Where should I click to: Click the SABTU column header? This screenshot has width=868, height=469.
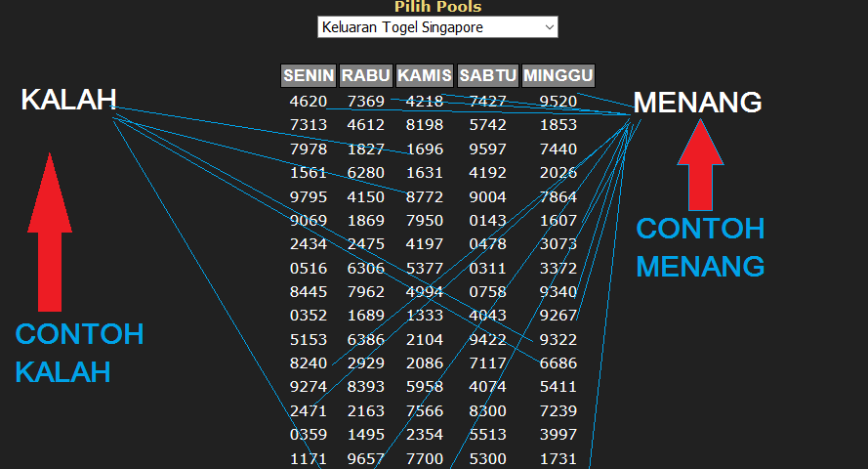[487, 75]
